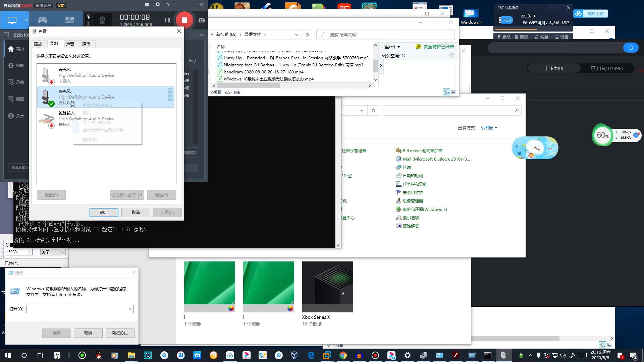Click the 打开(O) input field in Run dialog

click(x=79, y=308)
